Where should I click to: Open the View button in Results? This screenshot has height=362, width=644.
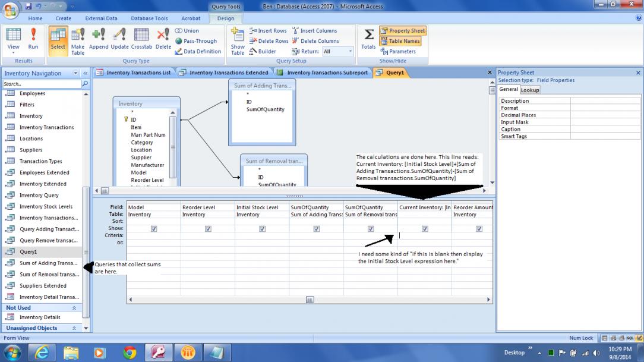(13, 40)
